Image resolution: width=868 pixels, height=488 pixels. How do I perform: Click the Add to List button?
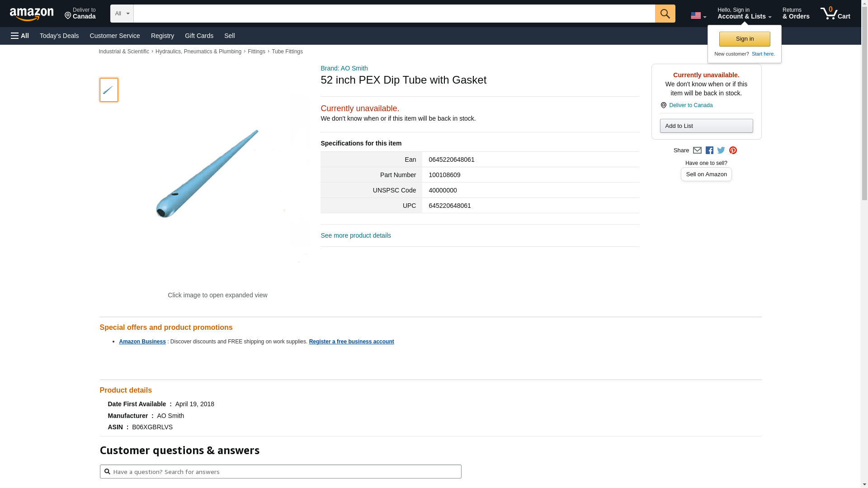click(706, 126)
